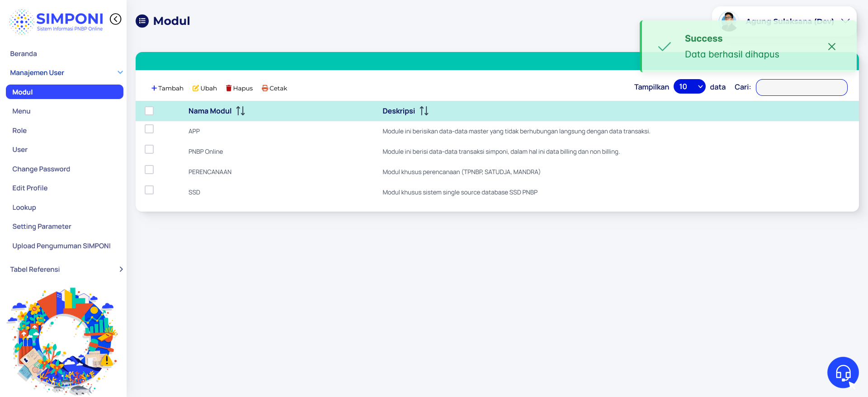The width and height of the screenshot is (868, 397).
Task: Click the Cetak button label
Action: 278,88
